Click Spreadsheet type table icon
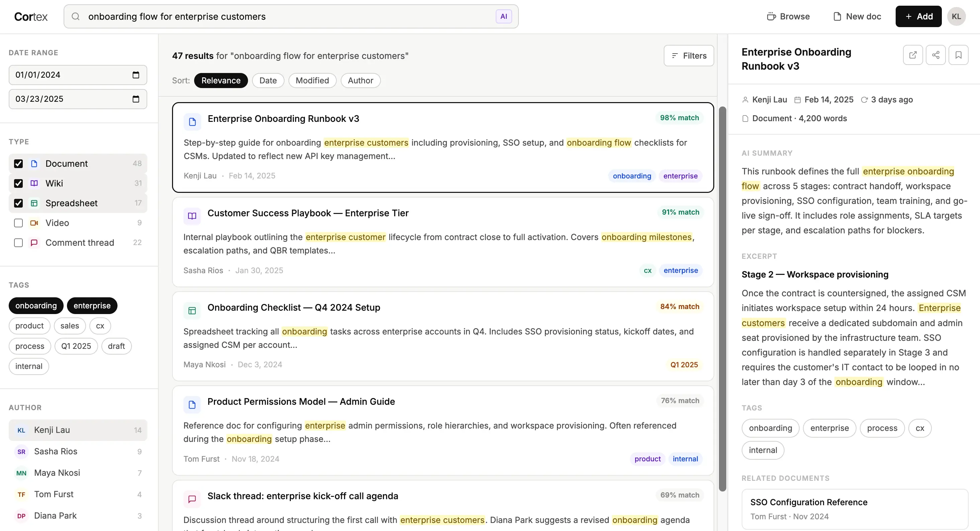The width and height of the screenshot is (980, 531). [34, 203]
